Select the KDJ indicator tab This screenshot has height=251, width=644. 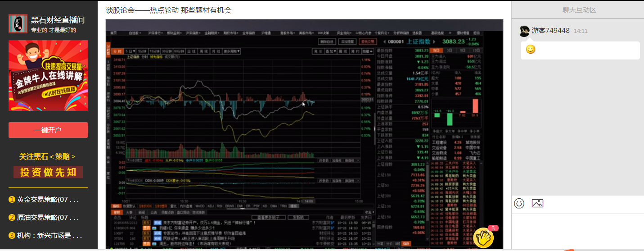pos(211,206)
